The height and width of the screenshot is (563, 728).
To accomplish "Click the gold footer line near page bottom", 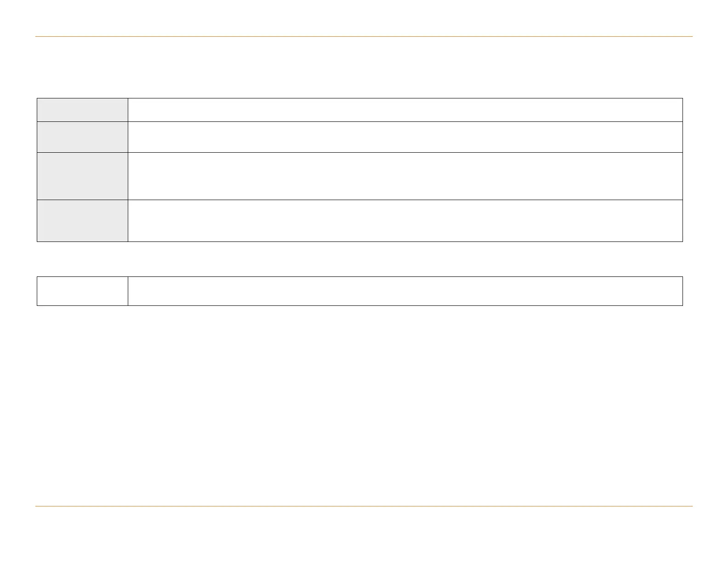I will click(364, 506).
